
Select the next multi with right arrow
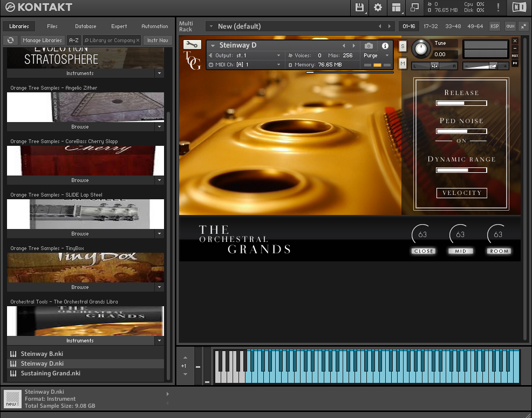point(389,26)
